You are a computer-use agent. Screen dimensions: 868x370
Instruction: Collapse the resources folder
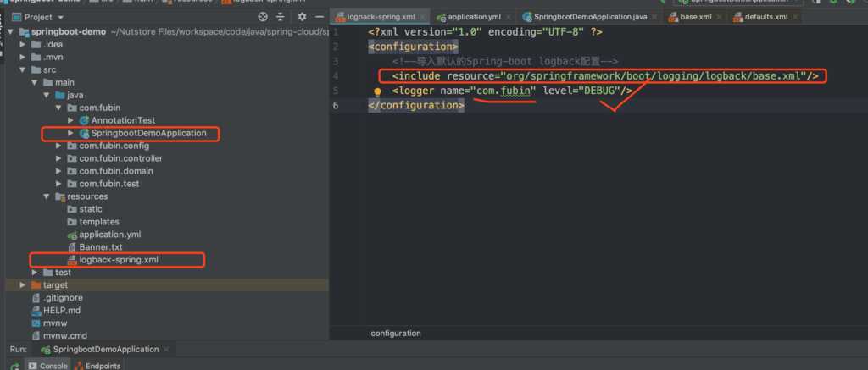[47, 196]
